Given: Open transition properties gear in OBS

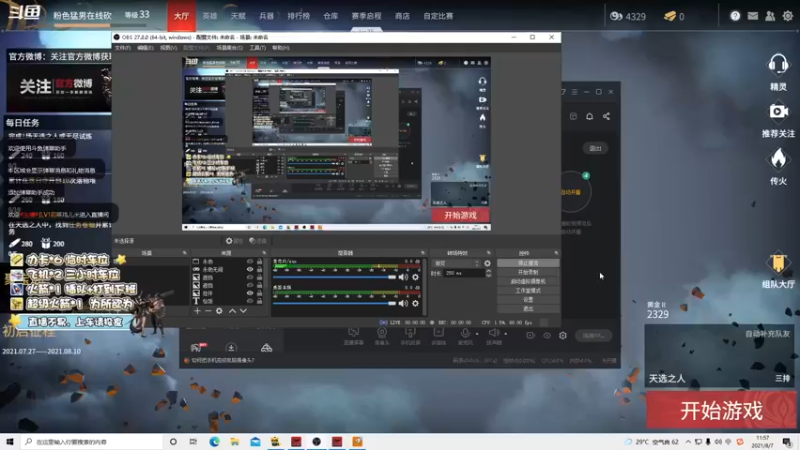Looking at the screenshot, I should [487, 263].
